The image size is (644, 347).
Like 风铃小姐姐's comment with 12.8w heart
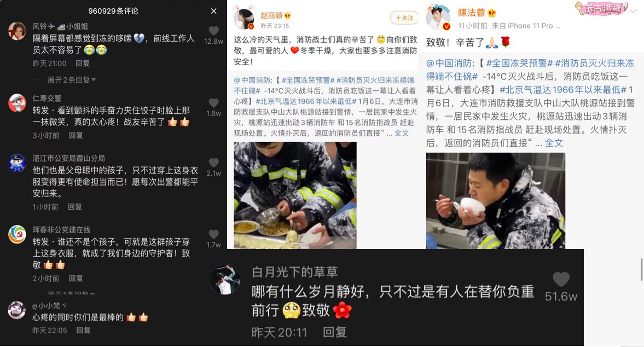click(213, 31)
